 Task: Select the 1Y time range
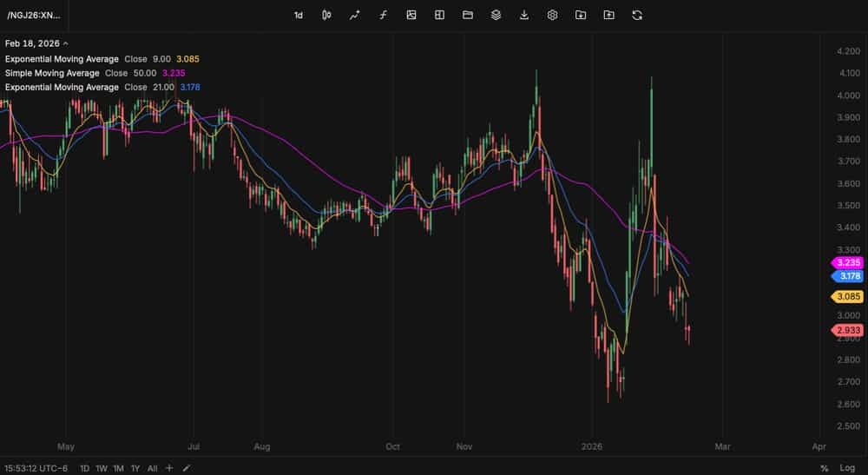coord(135,468)
